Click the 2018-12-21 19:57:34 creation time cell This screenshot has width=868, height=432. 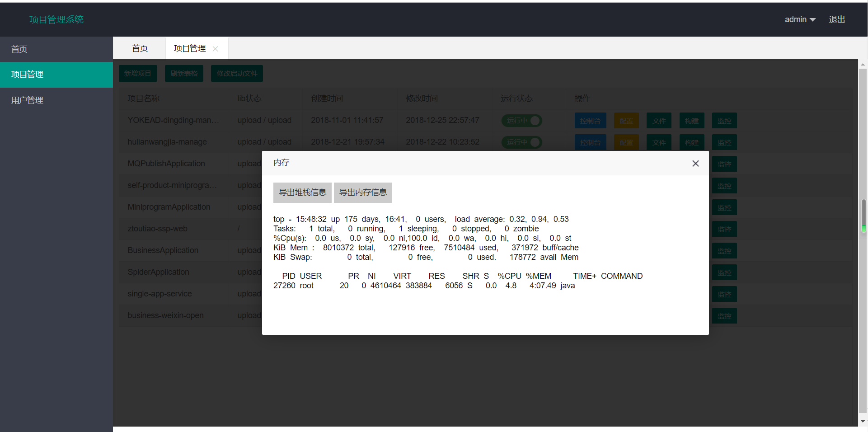point(347,142)
